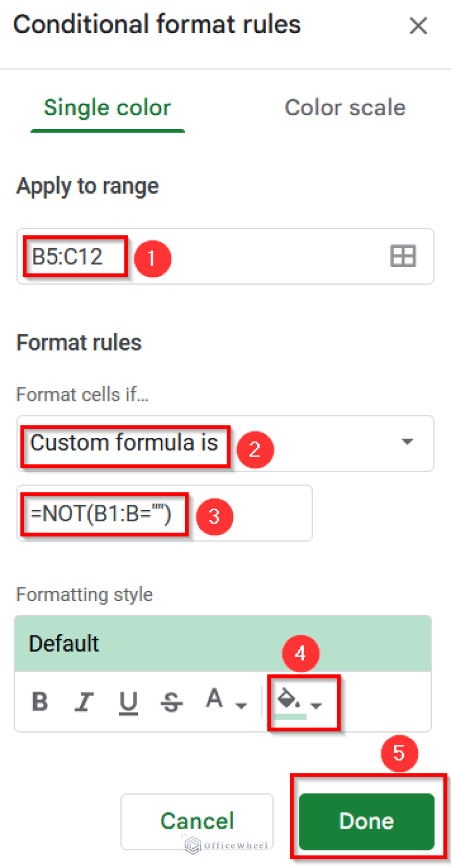
Task: Open the data range selector grid icon
Action: 403,256
